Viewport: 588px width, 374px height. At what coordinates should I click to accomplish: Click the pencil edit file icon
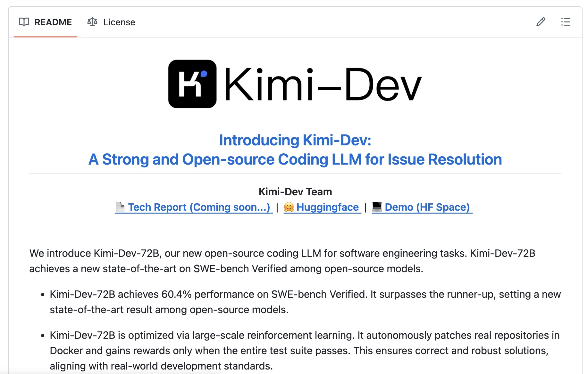[x=541, y=22]
